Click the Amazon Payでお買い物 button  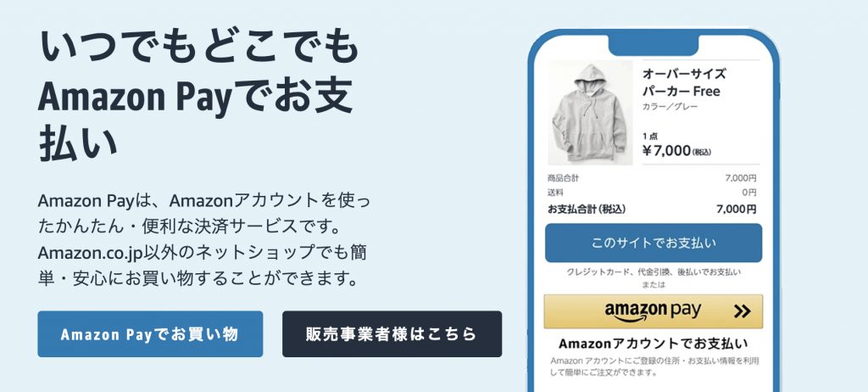(x=150, y=333)
